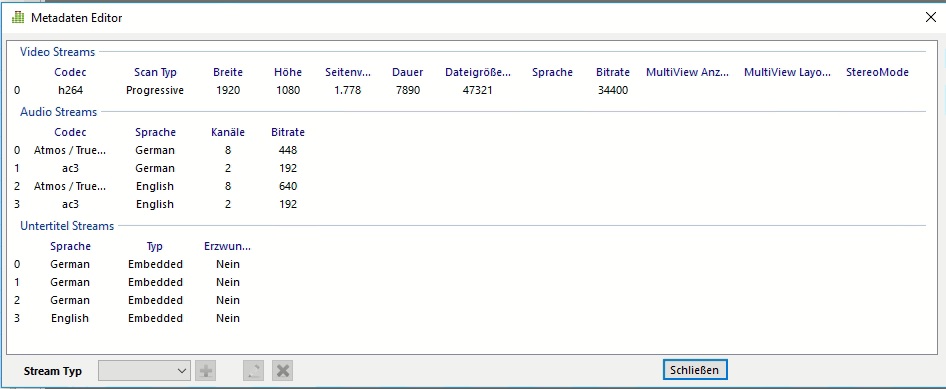This screenshot has height=389, width=946.
Task: Click the Seitenv... column header
Action: point(348,72)
